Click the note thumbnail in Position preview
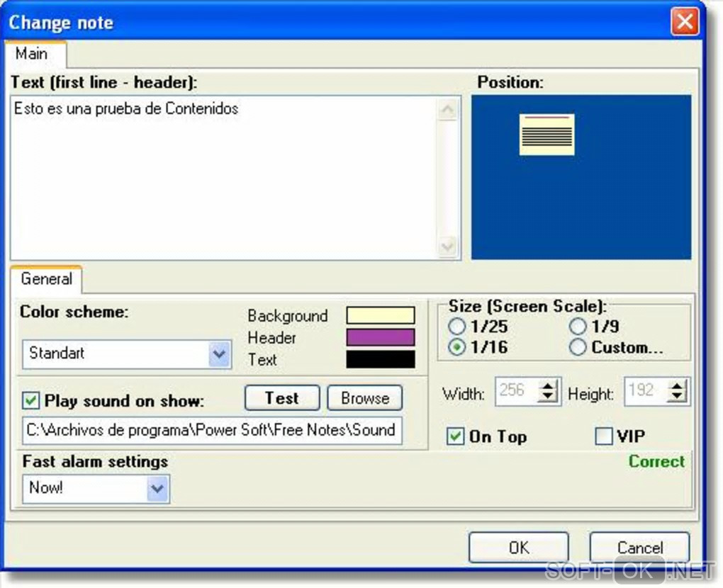This screenshot has height=588, width=723. tap(547, 135)
